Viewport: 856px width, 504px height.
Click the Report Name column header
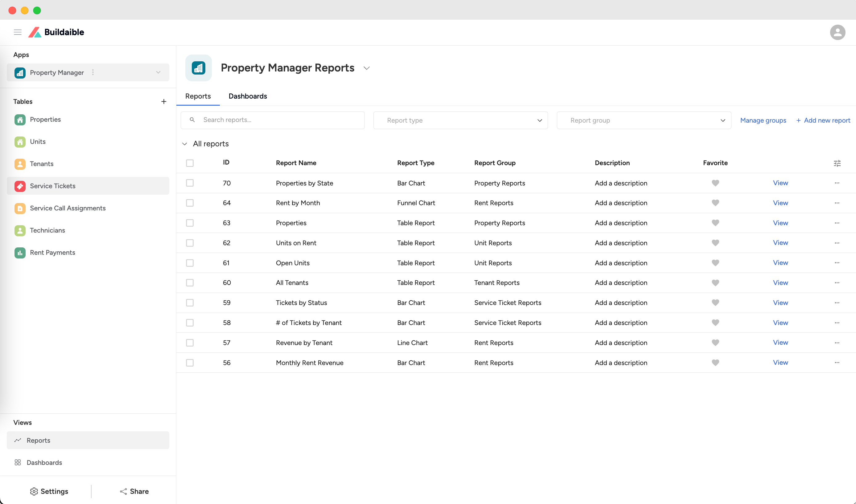[296, 163]
